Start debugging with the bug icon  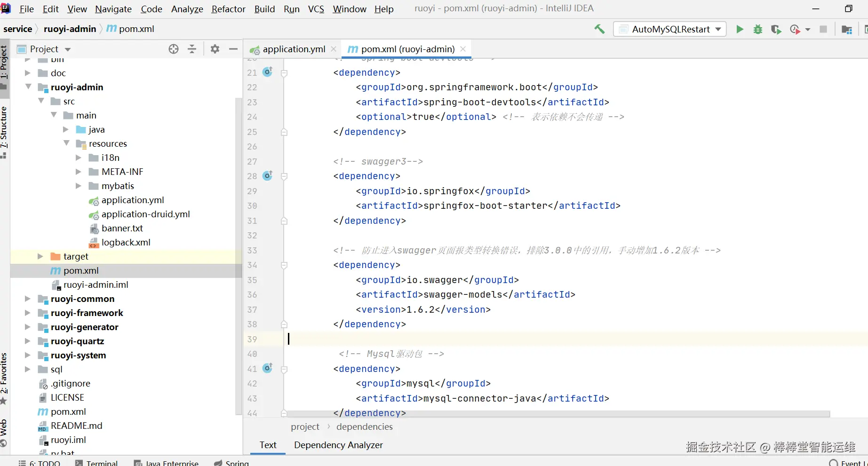(758, 29)
